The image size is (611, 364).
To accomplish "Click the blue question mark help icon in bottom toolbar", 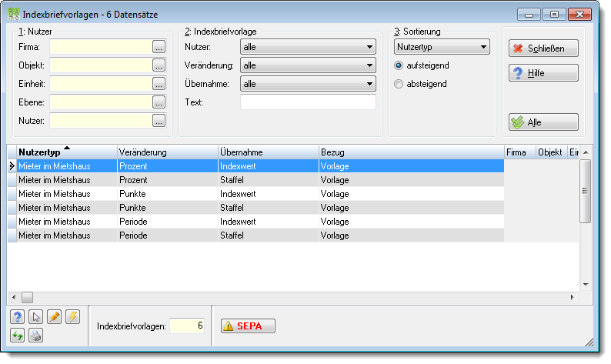I will [17, 317].
